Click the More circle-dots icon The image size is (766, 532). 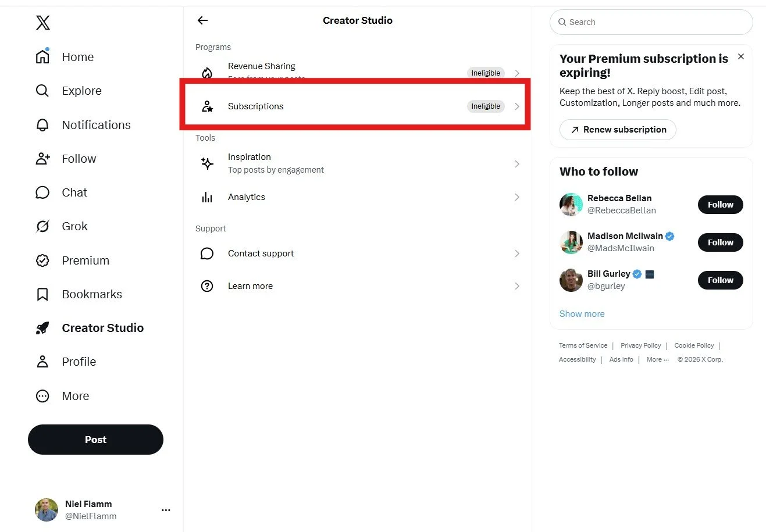42,396
